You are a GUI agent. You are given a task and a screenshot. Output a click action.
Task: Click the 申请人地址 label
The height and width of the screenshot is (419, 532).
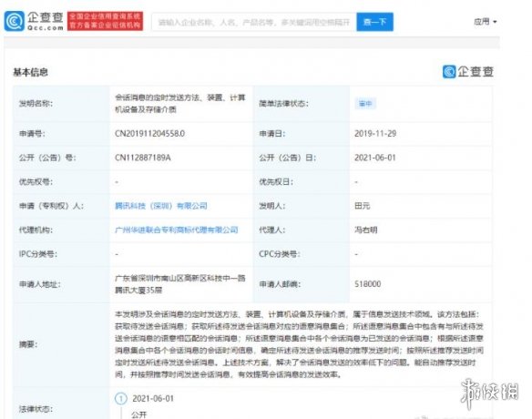[x=40, y=284]
